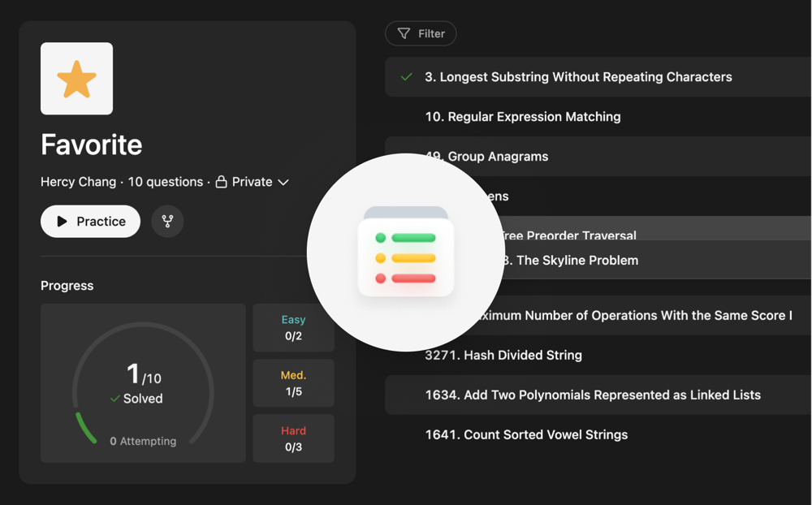This screenshot has width=812, height=505.
Task: Open problem 49. Group Anagrams
Action: coord(486,157)
